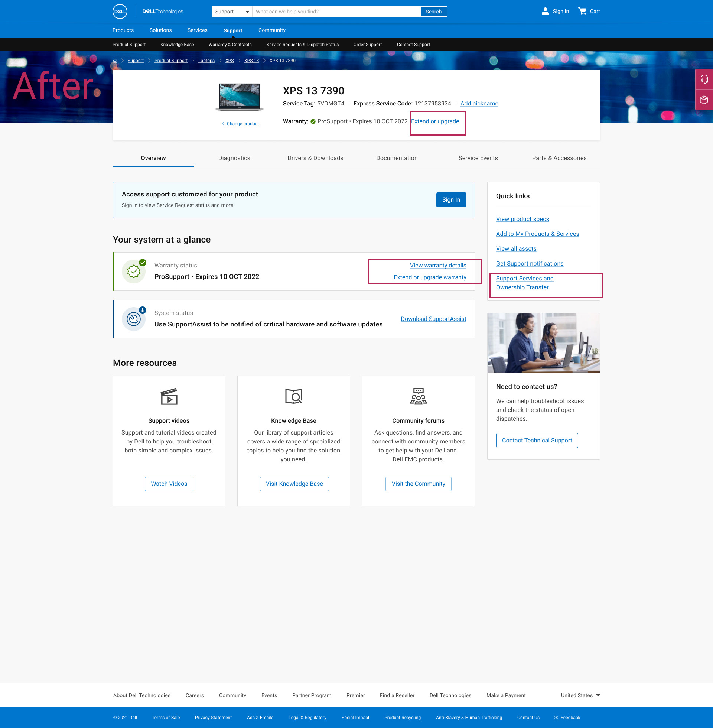The height and width of the screenshot is (728, 713).
Task: Switch to the Parts & Accessories tab
Action: tap(560, 158)
